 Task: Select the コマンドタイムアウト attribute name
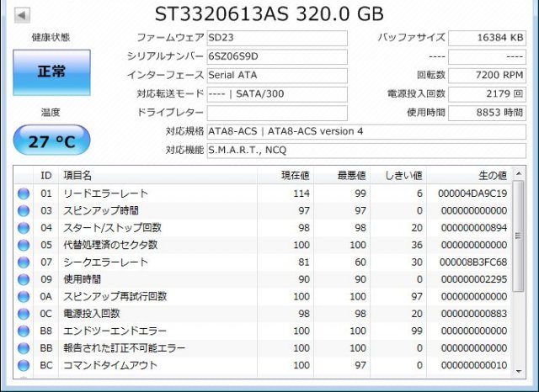(110, 365)
